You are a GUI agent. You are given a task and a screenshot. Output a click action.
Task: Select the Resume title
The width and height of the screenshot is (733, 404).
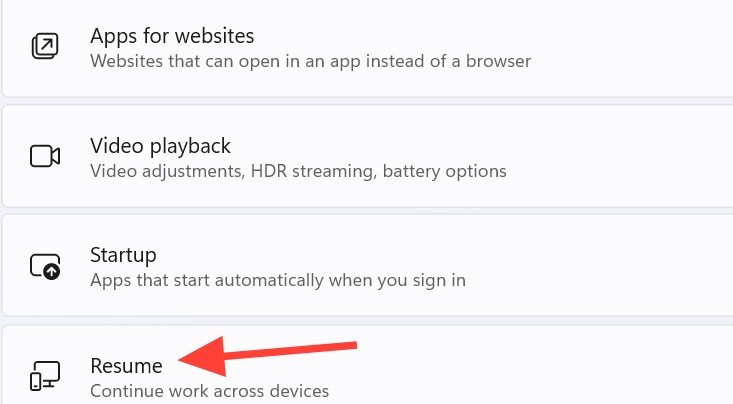coord(126,366)
